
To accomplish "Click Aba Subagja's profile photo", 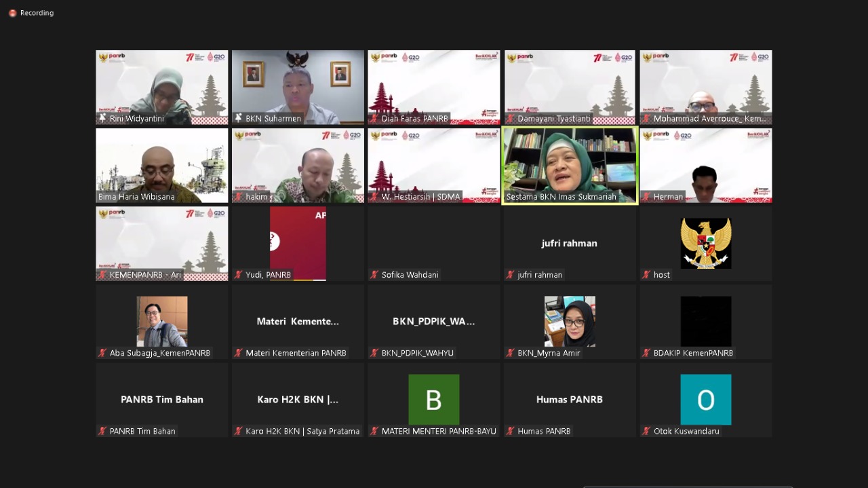I will point(162,321).
